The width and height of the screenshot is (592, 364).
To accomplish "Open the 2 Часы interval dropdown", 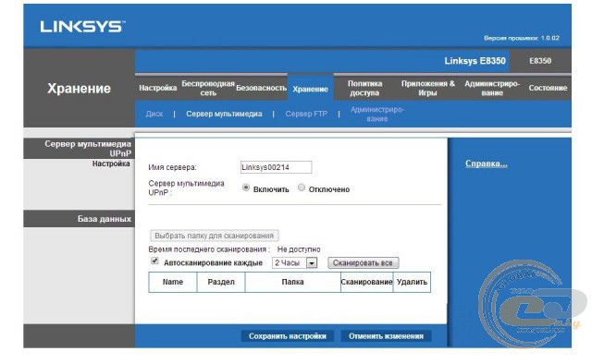I will pos(294,263).
